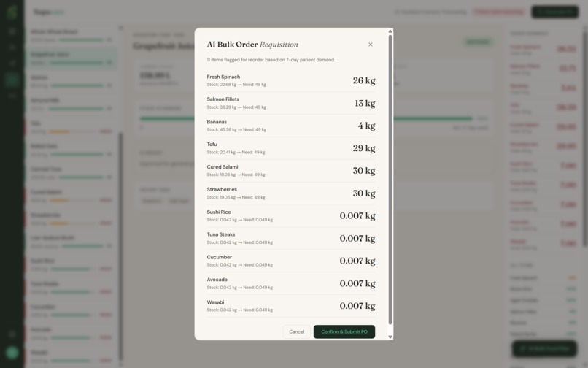Click Wasabi's 0.007 kg quantity

click(357, 306)
